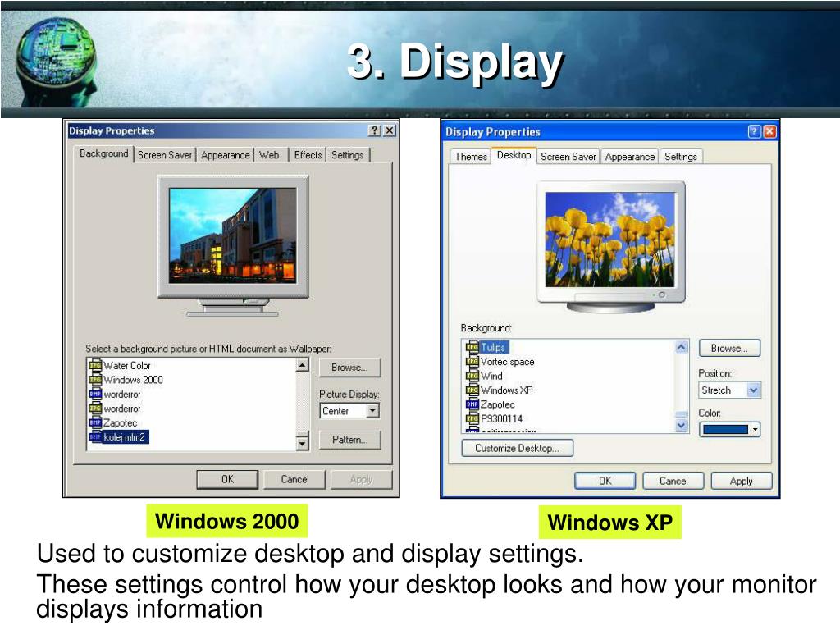840x630 pixels.
Task: Select the Desktop tab
Action: tap(514, 155)
